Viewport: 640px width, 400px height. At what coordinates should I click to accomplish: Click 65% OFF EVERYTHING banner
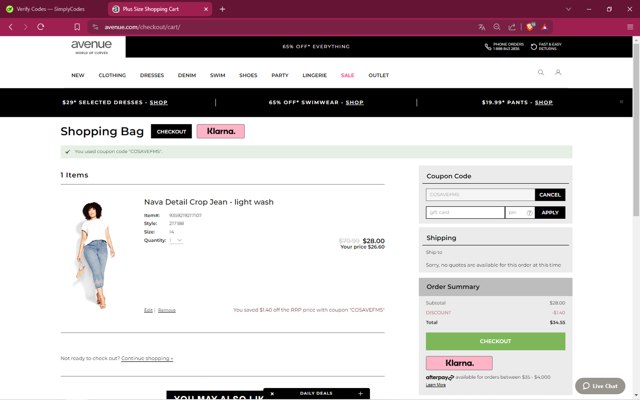click(316, 47)
